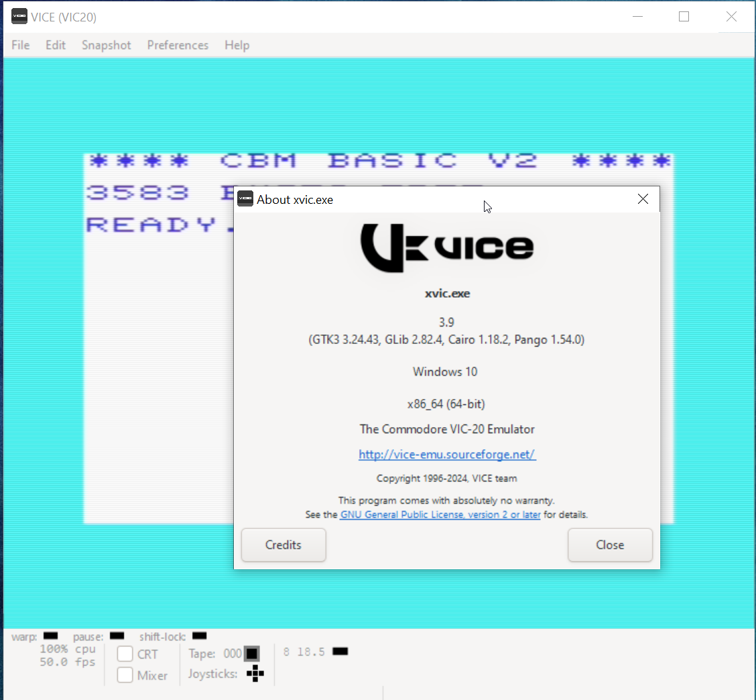This screenshot has height=700, width=756.
Task: Click the "VICE (VIC20)" window title text
Action: coord(64,17)
